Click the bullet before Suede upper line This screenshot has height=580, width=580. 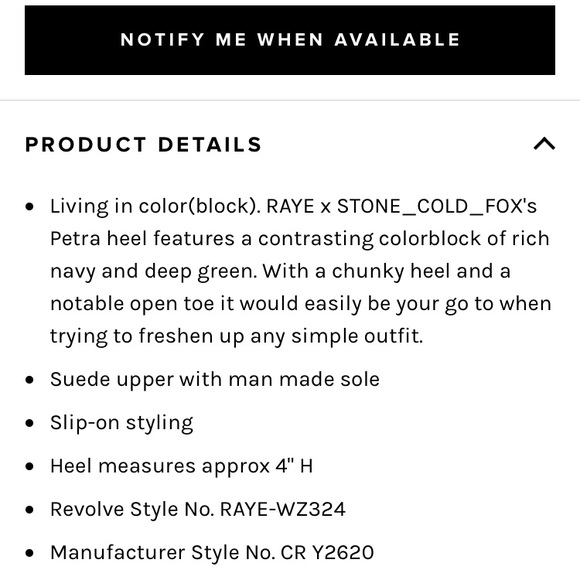click(x=30, y=380)
